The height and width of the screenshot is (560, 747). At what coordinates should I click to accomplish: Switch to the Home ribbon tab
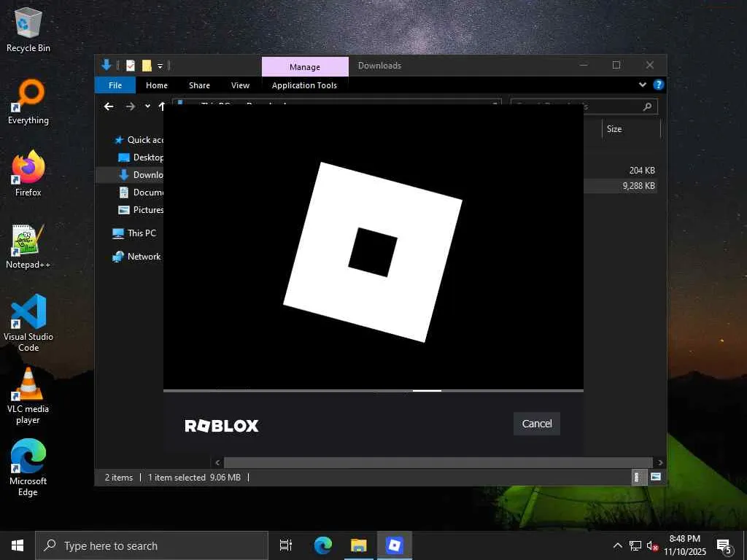[157, 85]
